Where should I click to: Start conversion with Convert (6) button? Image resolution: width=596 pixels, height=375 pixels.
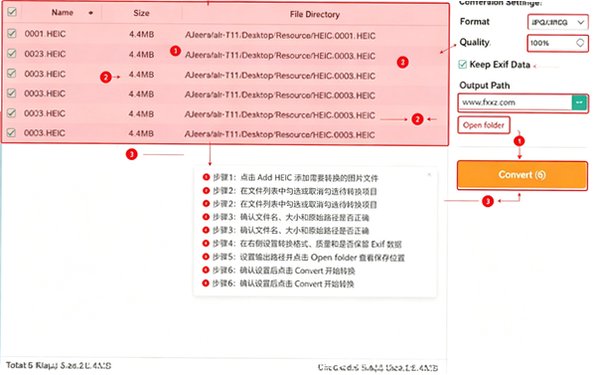tap(522, 175)
